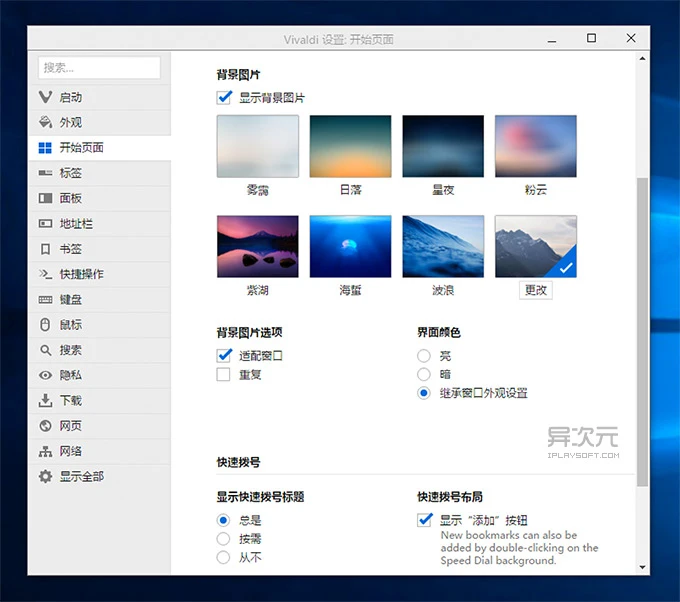Viewport: 680px width, 602px height.
Task: Switch to 标签 settings
Action: (x=99, y=173)
